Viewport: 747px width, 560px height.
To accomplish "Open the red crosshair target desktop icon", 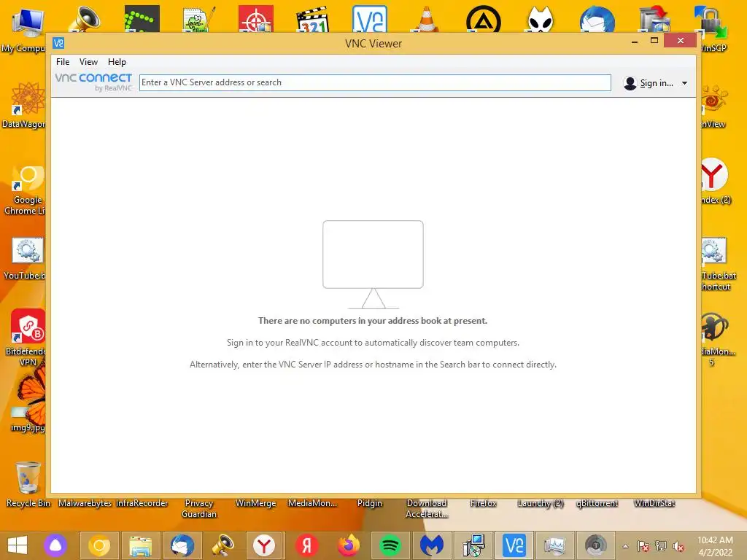I will tap(256, 19).
